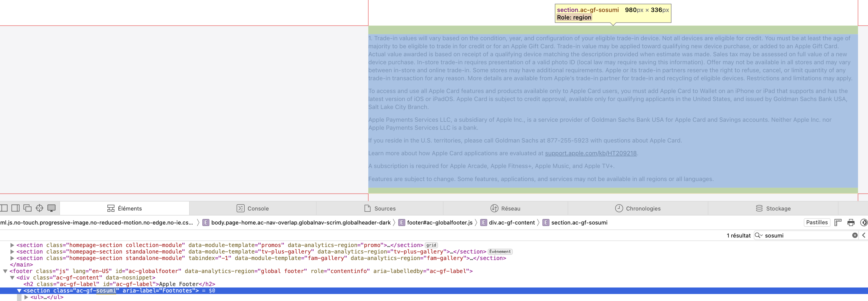Click the grid badge on promos section
This screenshot has height=301, width=868.
[x=431, y=245]
